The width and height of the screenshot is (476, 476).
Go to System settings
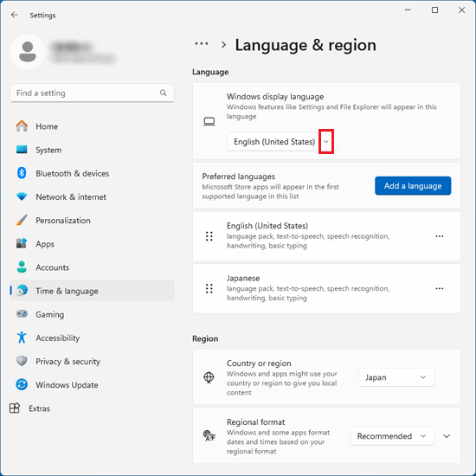pos(92,150)
